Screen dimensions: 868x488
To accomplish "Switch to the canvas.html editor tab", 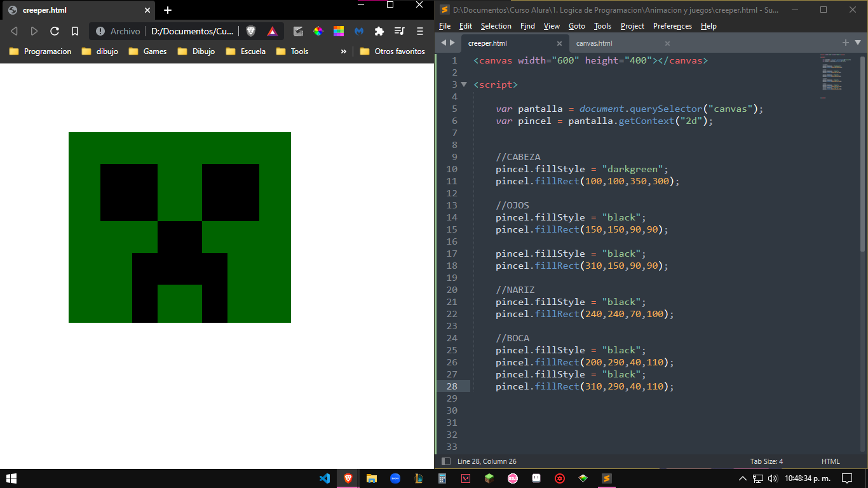I will point(594,43).
